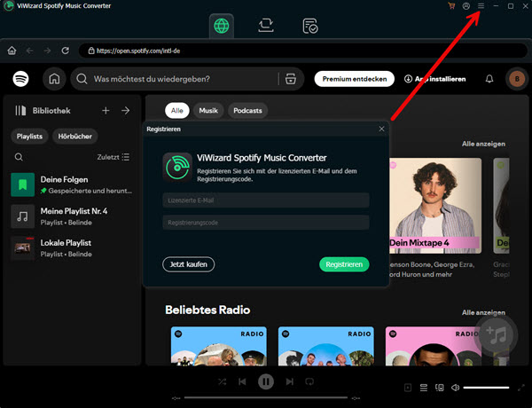The height and width of the screenshot is (408, 532).
Task: Pause the current track
Action: pyautogui.click(x=266, y=381)
